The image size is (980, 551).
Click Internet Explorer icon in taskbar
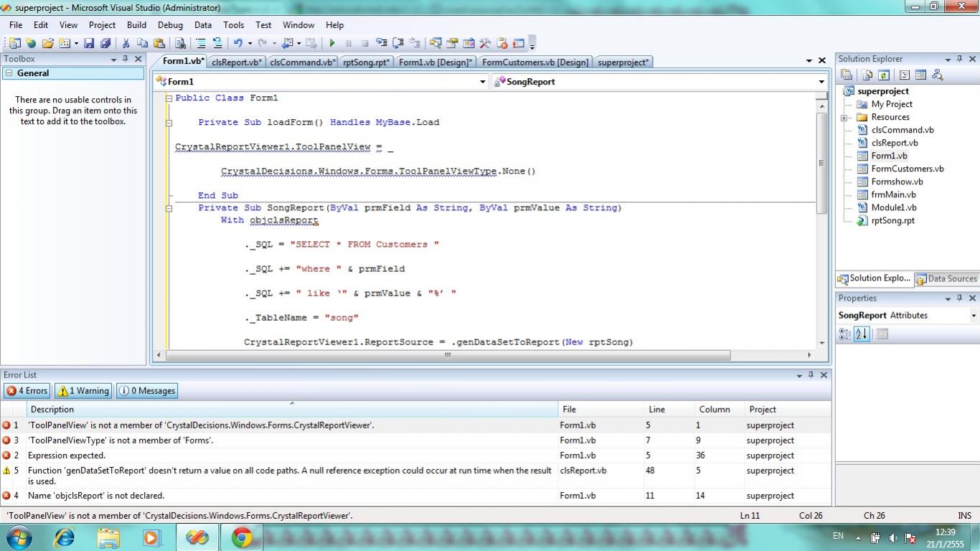65,537
